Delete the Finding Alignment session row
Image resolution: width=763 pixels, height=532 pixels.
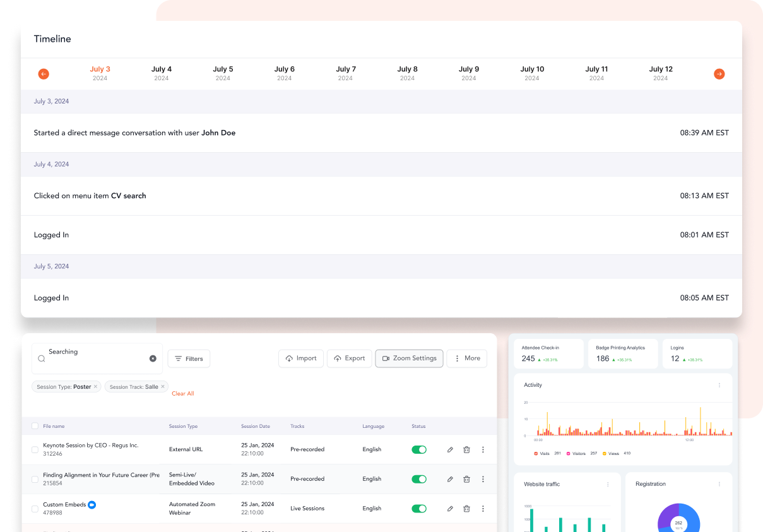(x=466, y=479)
